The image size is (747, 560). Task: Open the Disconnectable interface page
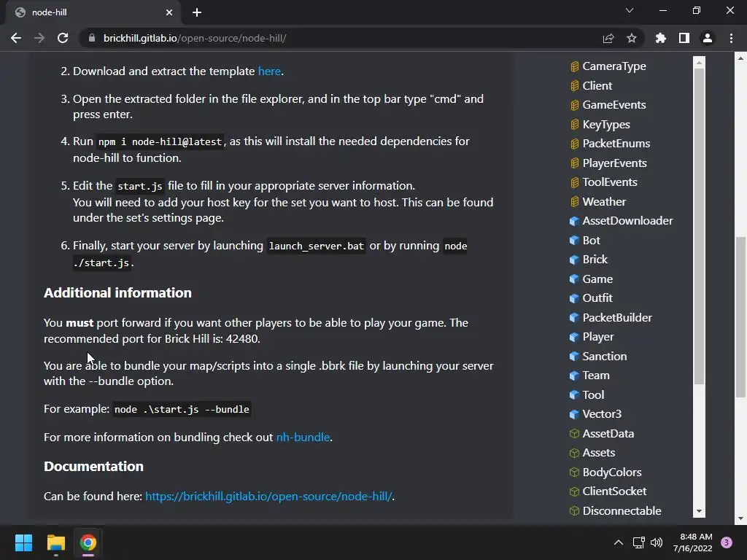click(622, 511)
